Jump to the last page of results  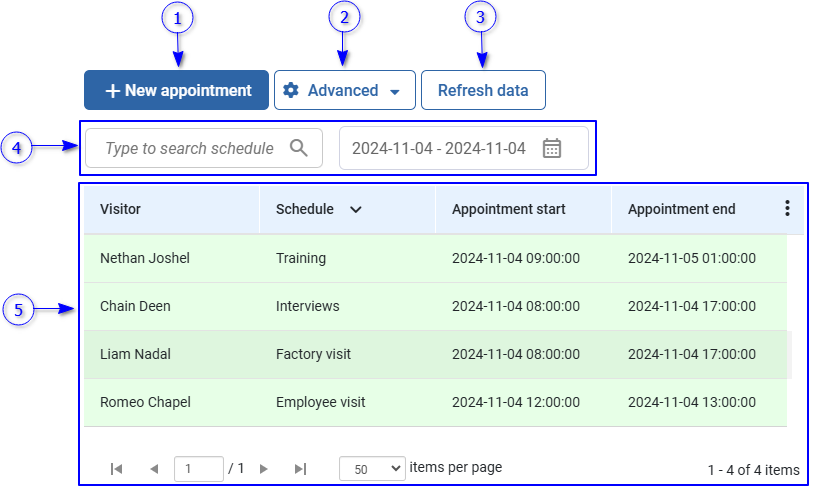pyautogui.click(x=300, y=468)
